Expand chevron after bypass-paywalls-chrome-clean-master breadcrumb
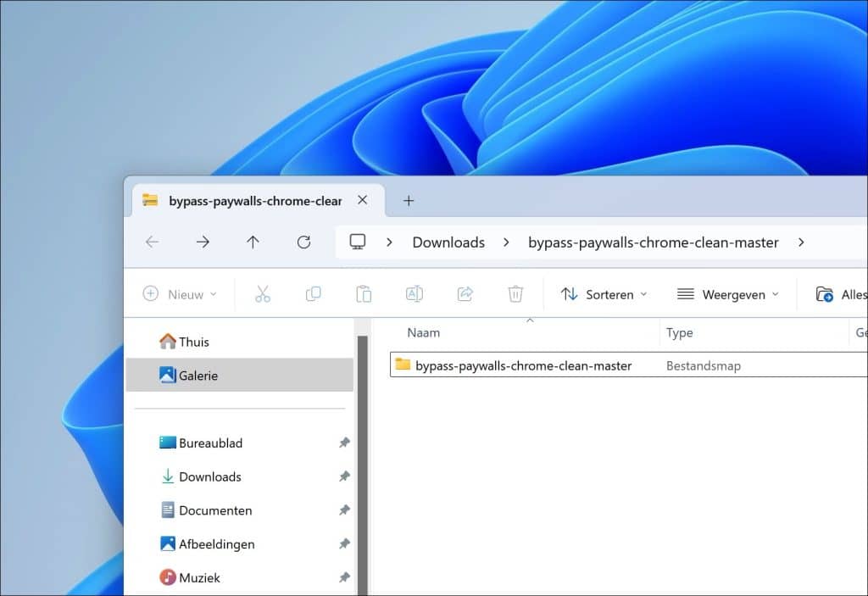 [x=801, y=242]
